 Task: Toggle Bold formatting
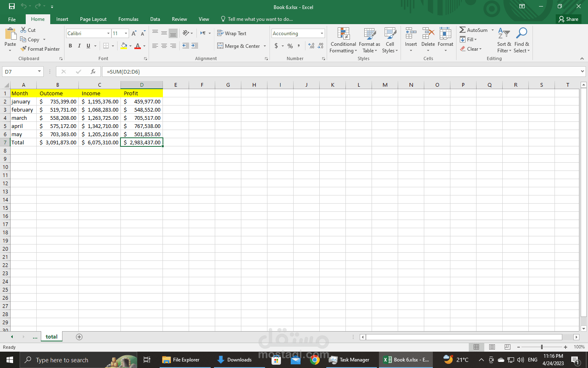(x=70, y=46)
